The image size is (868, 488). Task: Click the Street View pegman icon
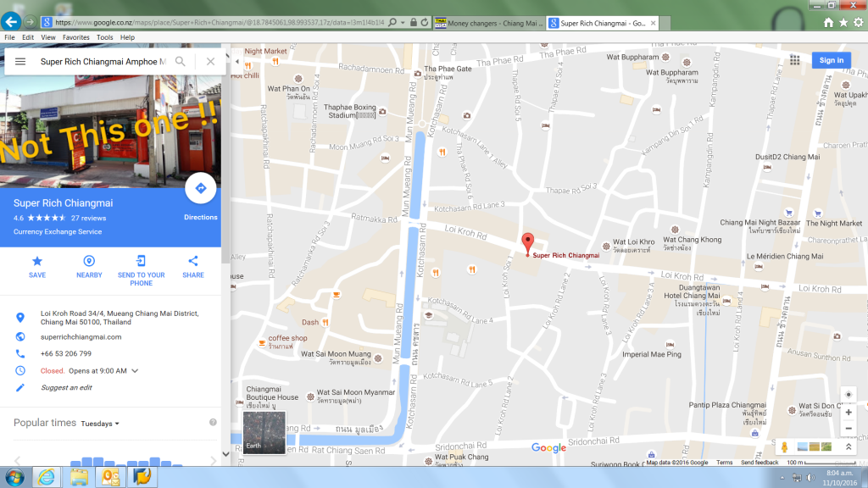coord(784,446)
